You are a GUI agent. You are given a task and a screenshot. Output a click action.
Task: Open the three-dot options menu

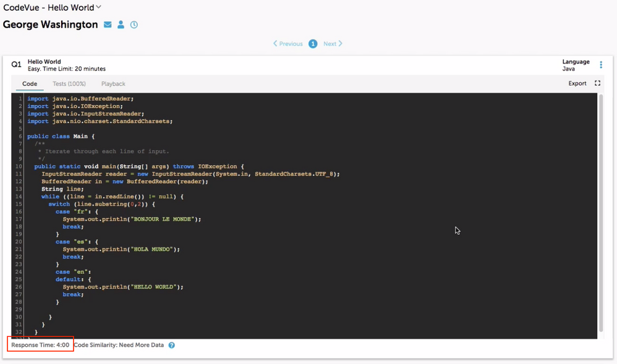tap(601, 65)
